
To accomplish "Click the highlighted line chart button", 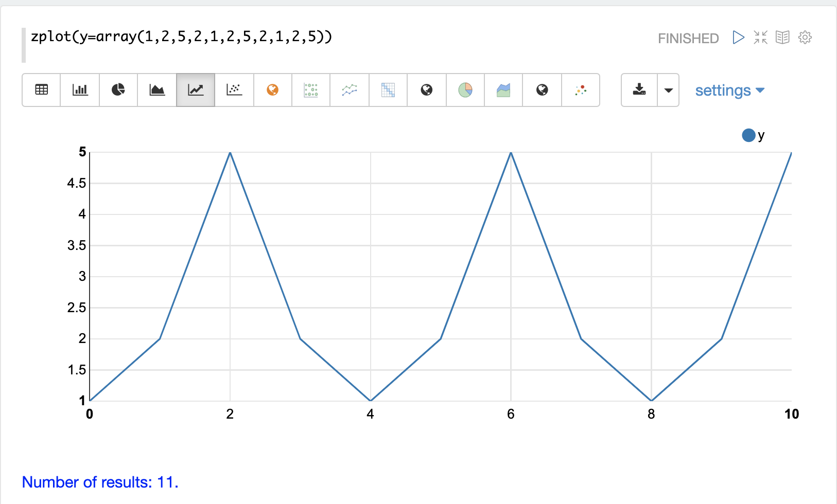I will pyautogui.click(x=196, y=90).
